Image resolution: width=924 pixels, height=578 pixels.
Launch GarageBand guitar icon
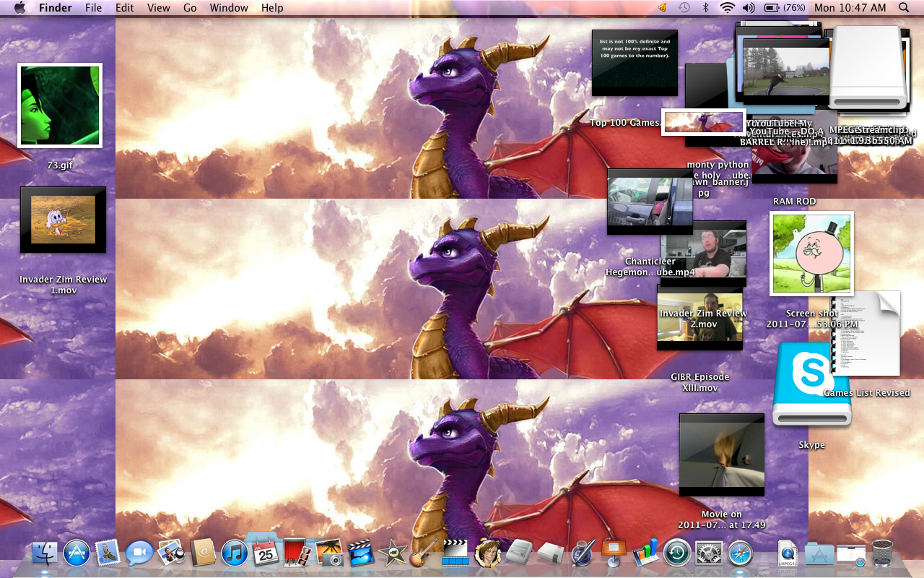(424, 554)
